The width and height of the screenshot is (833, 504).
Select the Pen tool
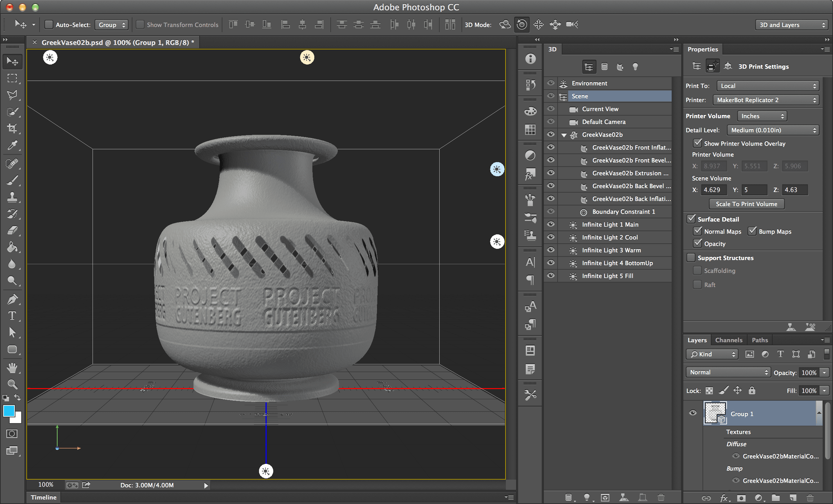tap(12, 299)
